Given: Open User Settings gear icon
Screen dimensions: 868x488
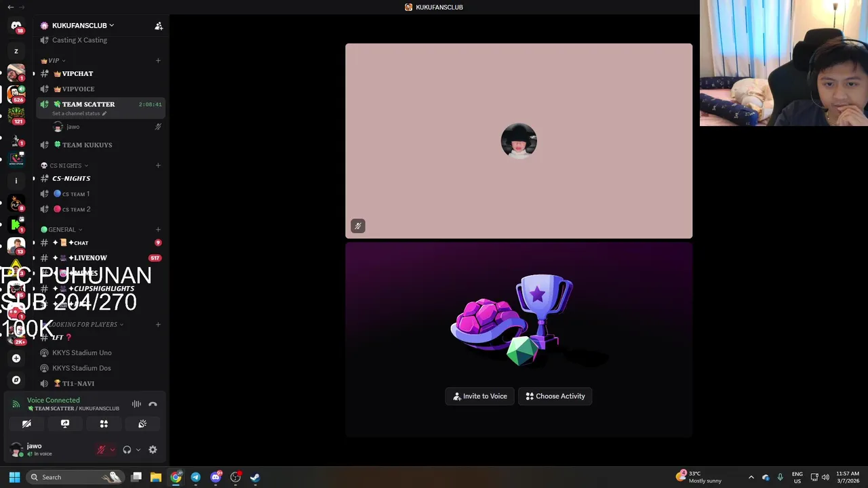Looking at the screenshot, I should coord(153,449).
